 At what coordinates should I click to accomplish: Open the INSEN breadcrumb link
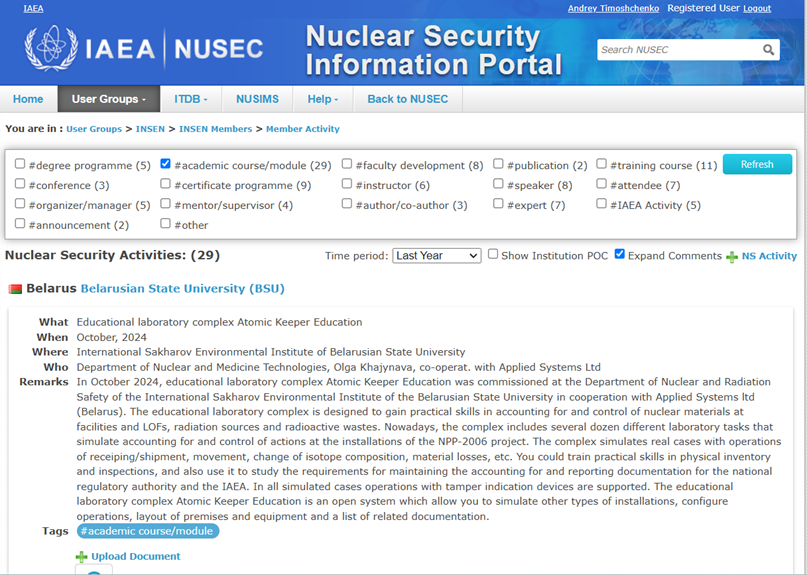tap(150, 129)
